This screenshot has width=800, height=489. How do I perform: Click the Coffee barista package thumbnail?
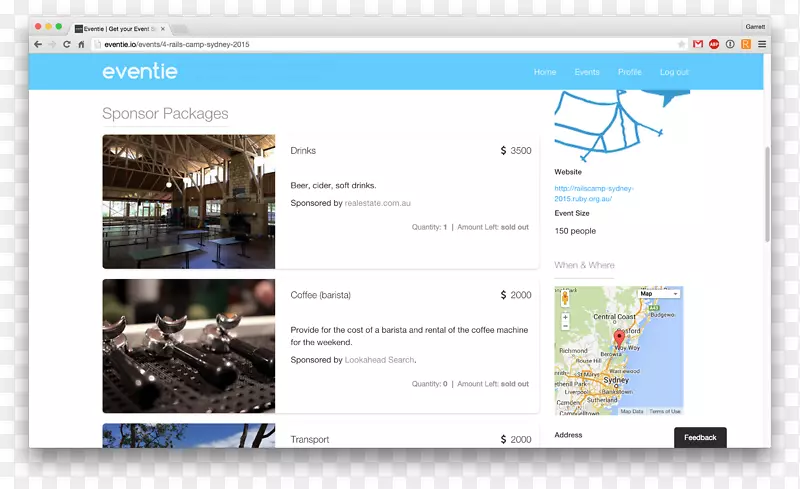tap(188, 346)
